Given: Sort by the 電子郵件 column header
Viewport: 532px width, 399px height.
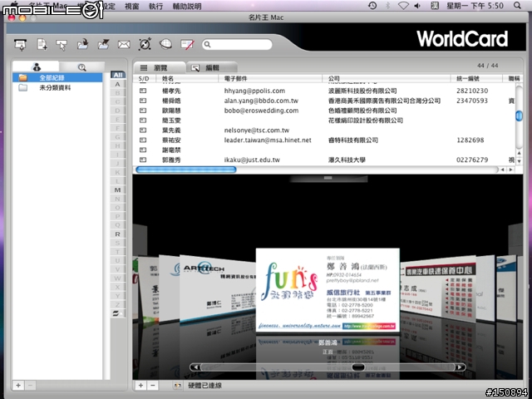Looking at the screenshot, I should [x=269, y=78].
